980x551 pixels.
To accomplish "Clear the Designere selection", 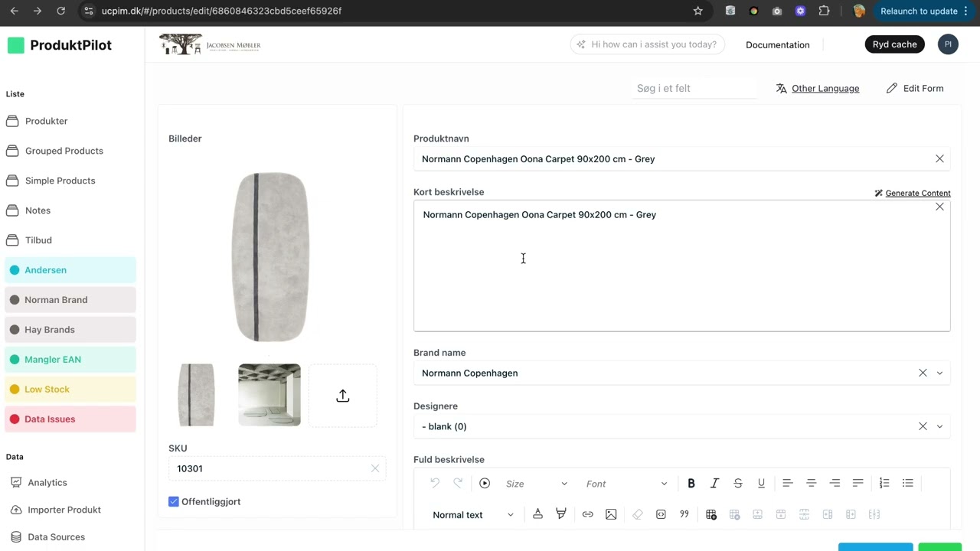I will (x=923, y=426).
